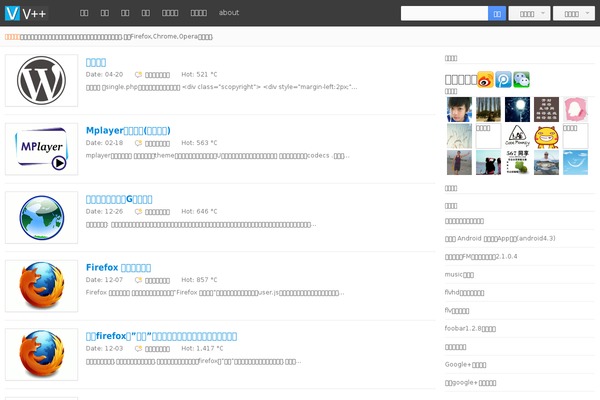Screen dimensions: 600x400
Task: Open the Mplayer post title link
Action: (x=128, y=131)
